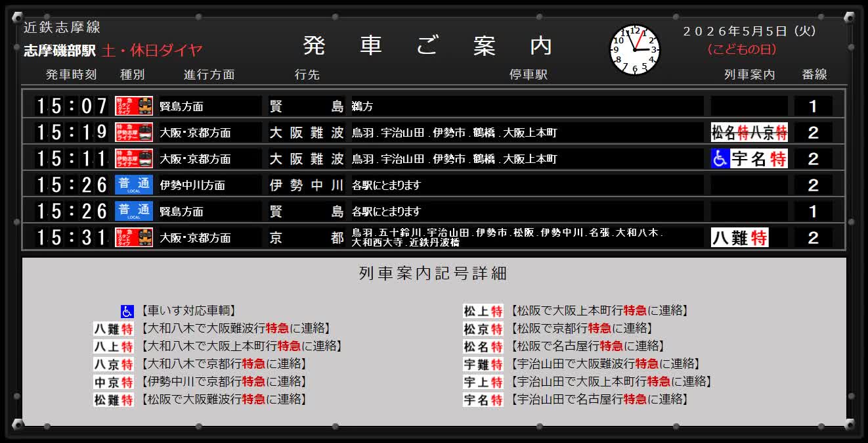Screen dimensions: 868x443
Task: Click the 15:07 departure time
Action: (71, 106)
